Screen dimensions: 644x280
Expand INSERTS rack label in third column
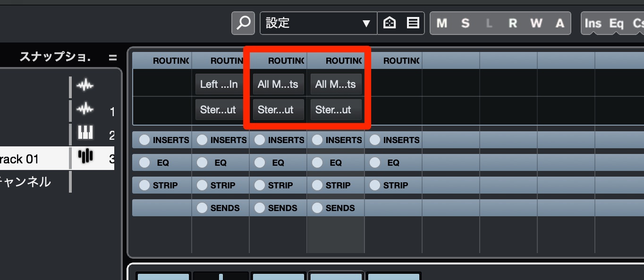pyautogui.click(x=286, y=140)
